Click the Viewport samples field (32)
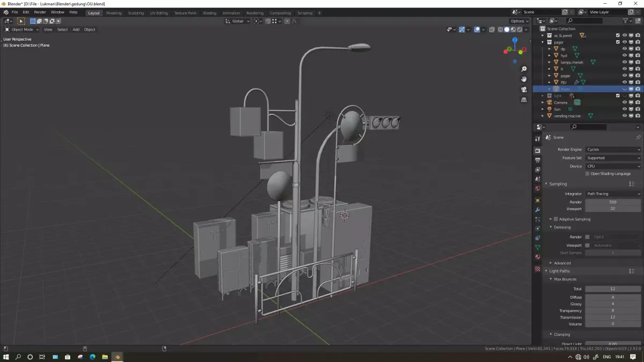The width and height of the screenshot is (644, 362). 613,209
